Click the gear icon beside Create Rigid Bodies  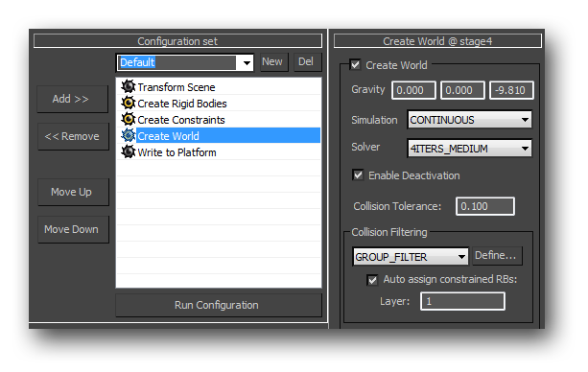129,103
